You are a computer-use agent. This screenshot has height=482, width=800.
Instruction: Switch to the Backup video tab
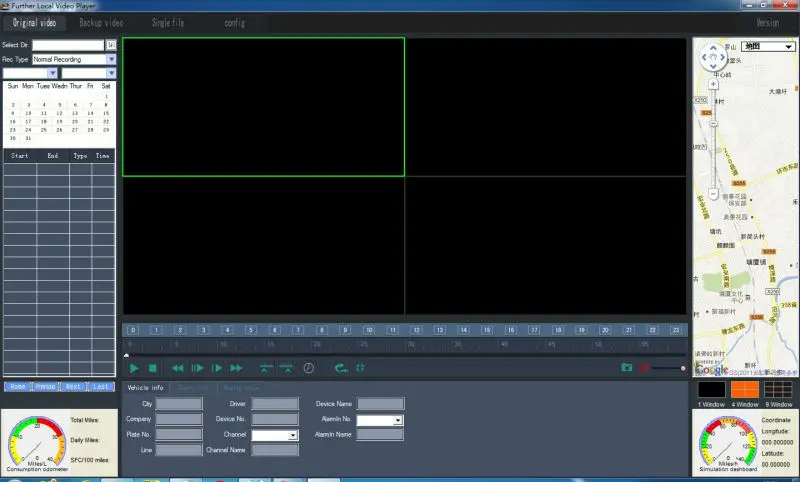[101, 22]
